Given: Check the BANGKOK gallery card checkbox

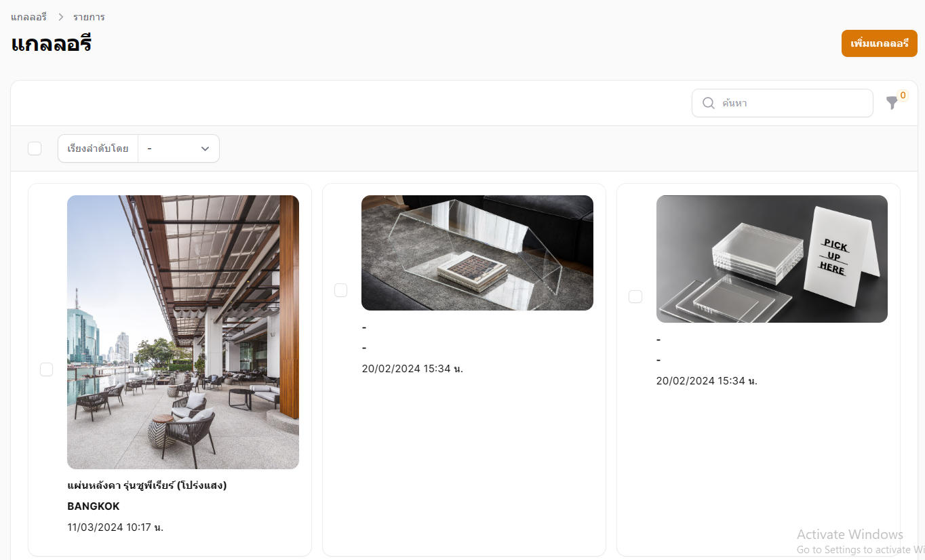Looking at the screenshot, I should [46, 369].
